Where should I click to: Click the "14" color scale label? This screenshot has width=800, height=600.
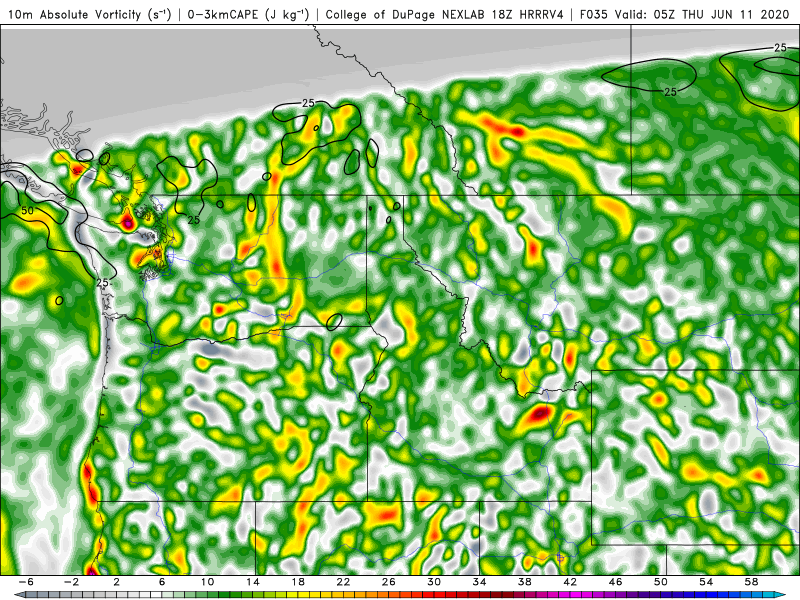pos(253,582)
